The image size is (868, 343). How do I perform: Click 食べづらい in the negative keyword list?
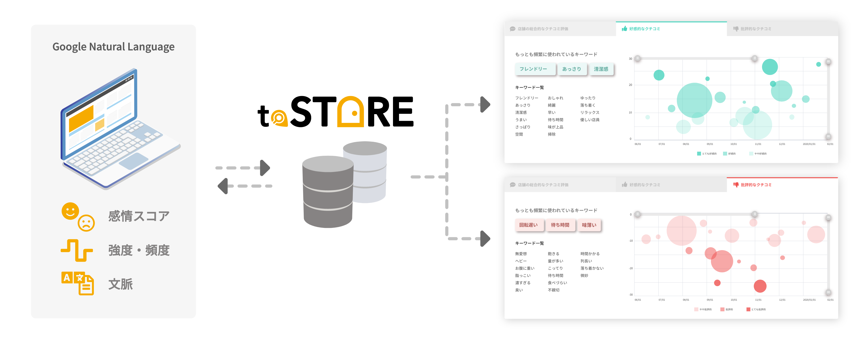pos(557,283)
